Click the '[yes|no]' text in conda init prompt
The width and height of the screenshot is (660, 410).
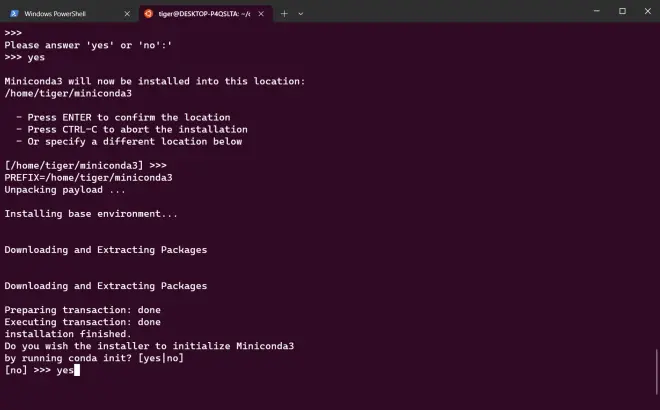coord(161,358)
